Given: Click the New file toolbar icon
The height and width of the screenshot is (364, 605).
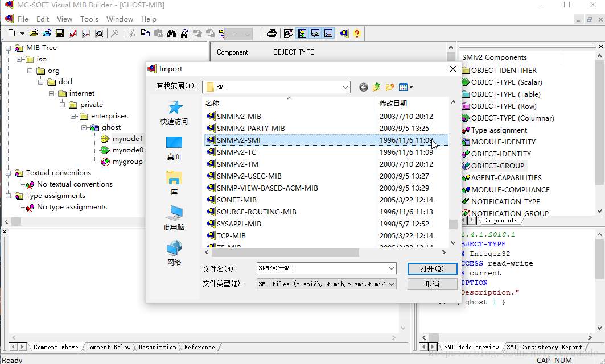Looking at the screenshot, I should [x=11, y=33].
